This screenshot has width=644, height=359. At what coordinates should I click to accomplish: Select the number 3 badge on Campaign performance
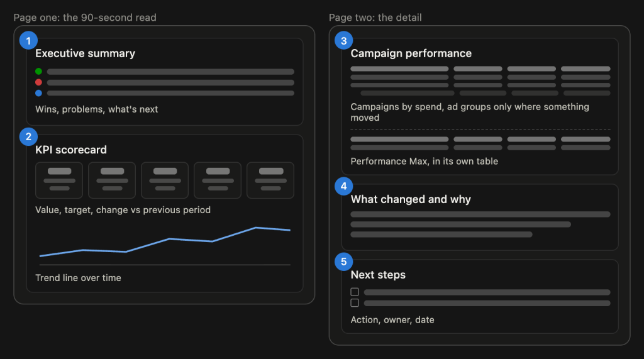pos(344,41)
